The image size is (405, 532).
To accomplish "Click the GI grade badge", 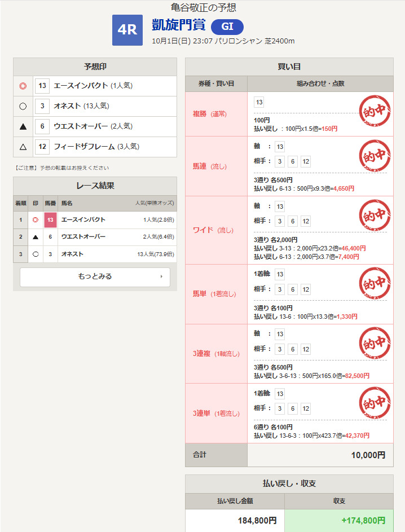I will [x=227, y=27].
